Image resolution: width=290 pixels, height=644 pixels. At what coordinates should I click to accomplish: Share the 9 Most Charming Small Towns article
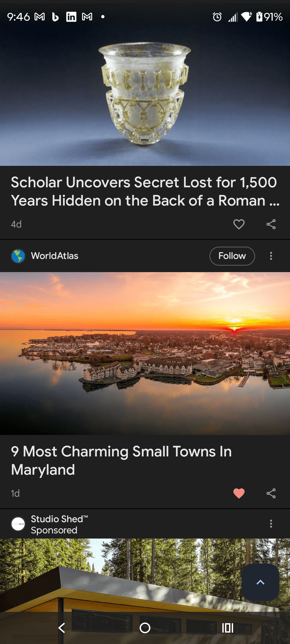pos(271,493)
